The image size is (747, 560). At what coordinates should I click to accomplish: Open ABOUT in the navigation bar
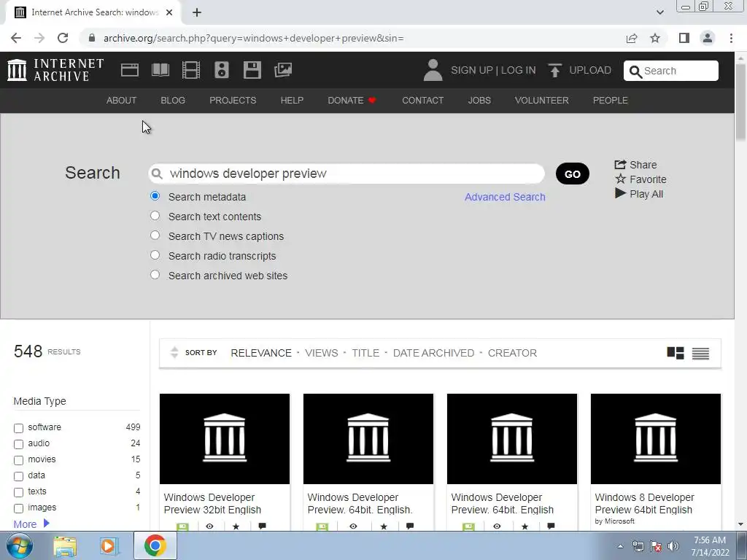pyautogui.click(x=122, y=101)
